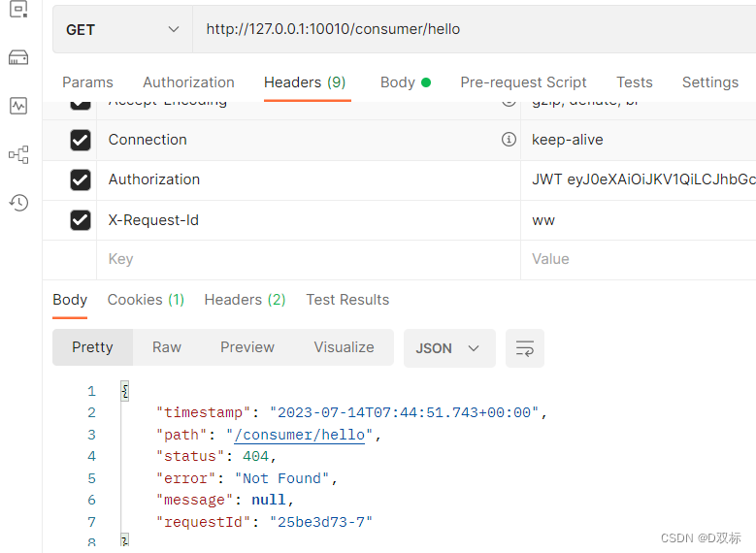The image size is (756, 553).
Task: Click the timestamp value in response
Action: tap(404, 412)
